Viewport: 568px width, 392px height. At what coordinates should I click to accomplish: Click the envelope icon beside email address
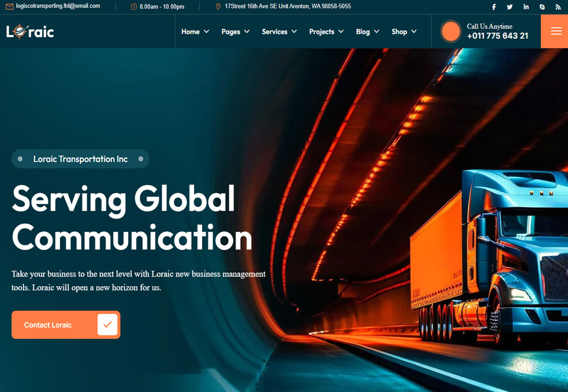coord(9,6)
